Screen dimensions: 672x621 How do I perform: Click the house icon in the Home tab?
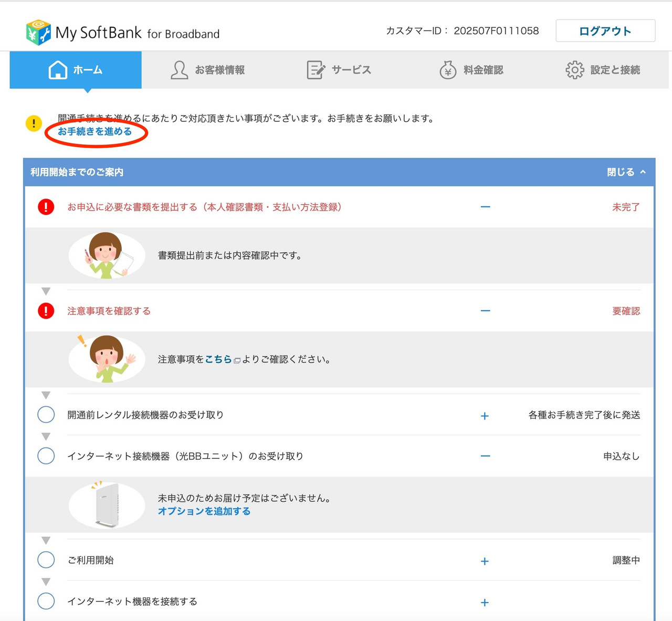tap(58, 70)
